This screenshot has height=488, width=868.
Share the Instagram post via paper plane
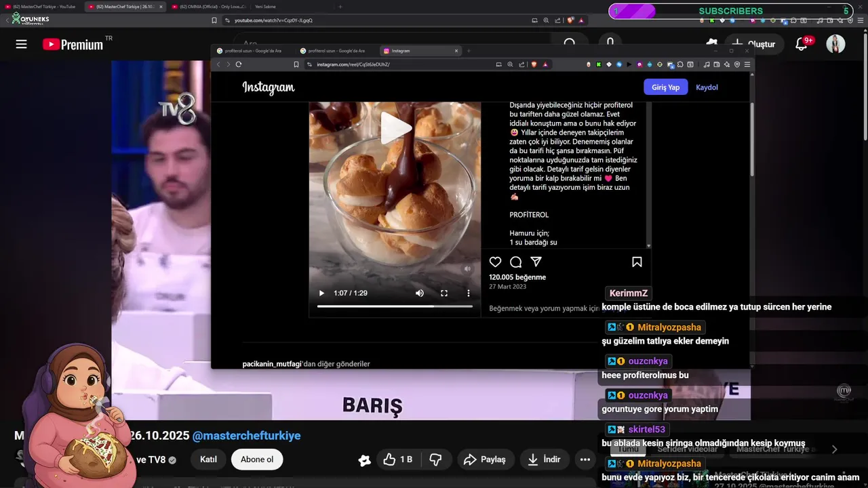[x=536, y=262]
